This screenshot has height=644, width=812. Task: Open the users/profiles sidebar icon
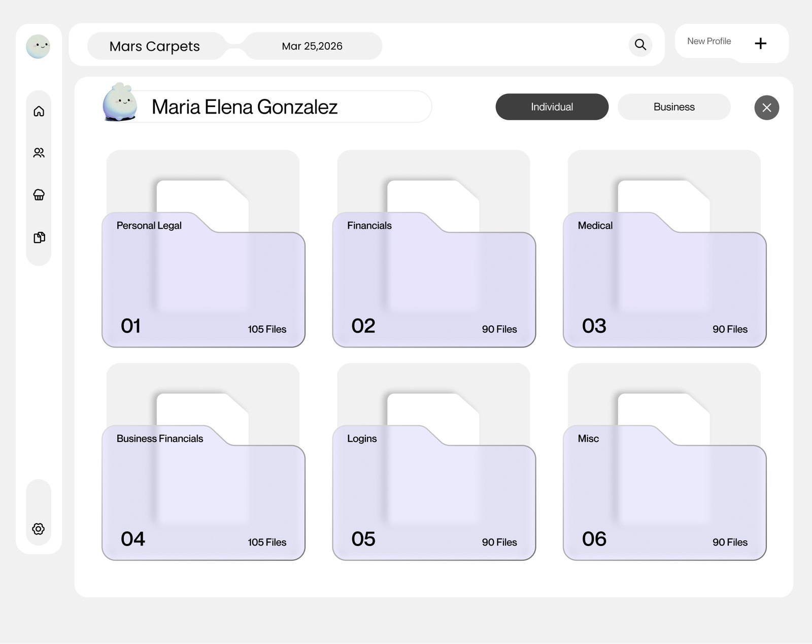[x=39, y=153]
